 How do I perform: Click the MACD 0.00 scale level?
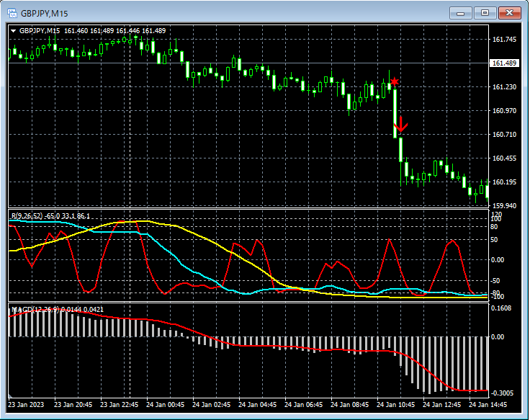[x=498, y=336]
